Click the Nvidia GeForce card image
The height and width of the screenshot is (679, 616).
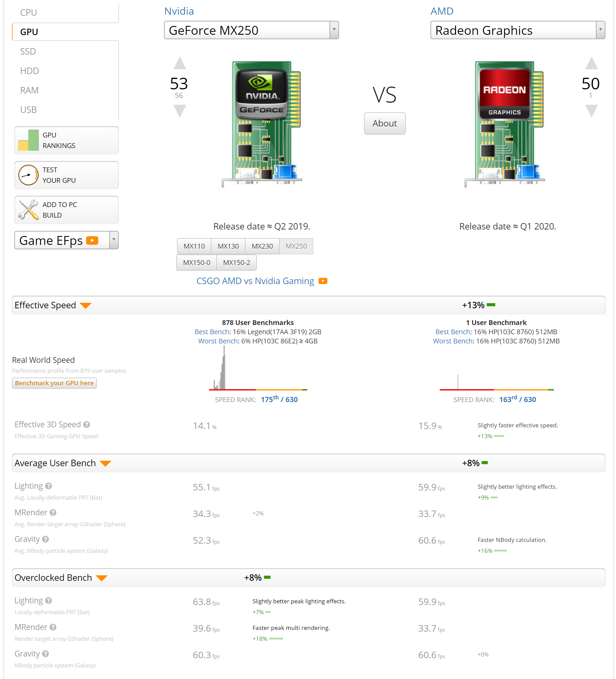point(262,124)
